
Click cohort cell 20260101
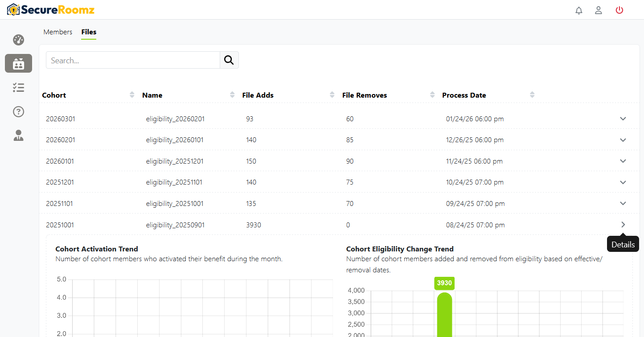(x=60, y=161)
